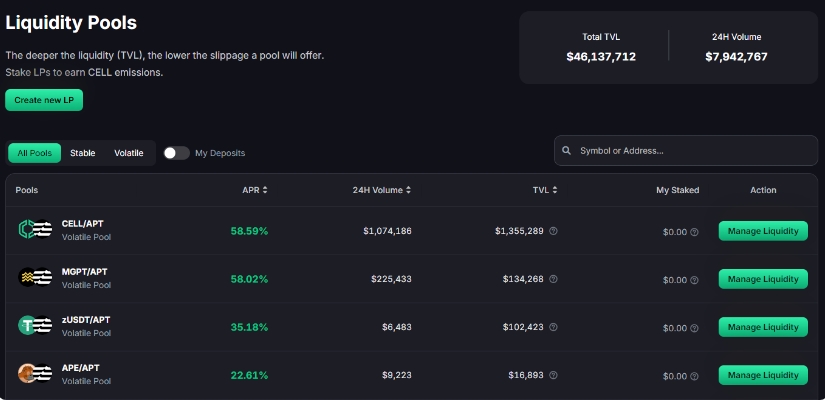The height and width of the screenshot is (400, 825).
Task: Sort pools by TVL column
Action: pyautogui.click(x=545, y=190)
